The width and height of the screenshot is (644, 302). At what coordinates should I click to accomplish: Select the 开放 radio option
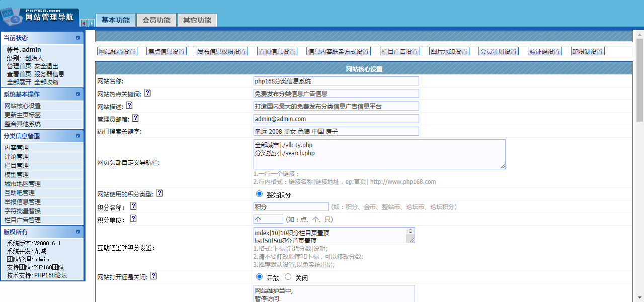click(x=260, y=277)
